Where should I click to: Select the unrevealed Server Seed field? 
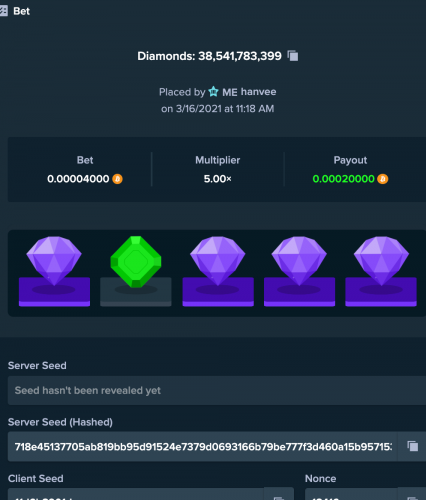(x=217, y=390)
